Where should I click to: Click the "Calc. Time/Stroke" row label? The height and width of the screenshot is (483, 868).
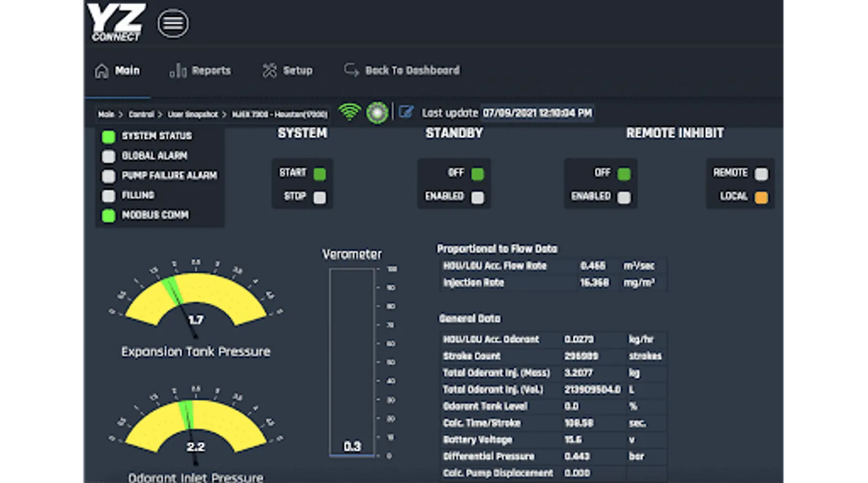tap(482, 423)
